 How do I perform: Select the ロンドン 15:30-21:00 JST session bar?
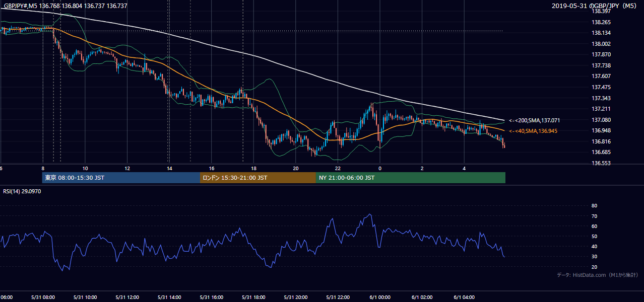(x=258, y=178)
